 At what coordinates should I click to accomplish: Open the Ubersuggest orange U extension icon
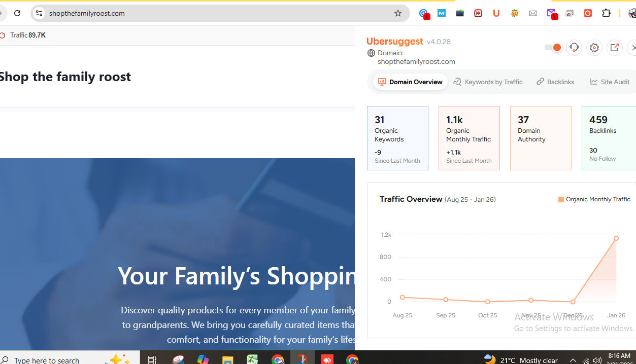pyautogui.click(x=496, y=13)
